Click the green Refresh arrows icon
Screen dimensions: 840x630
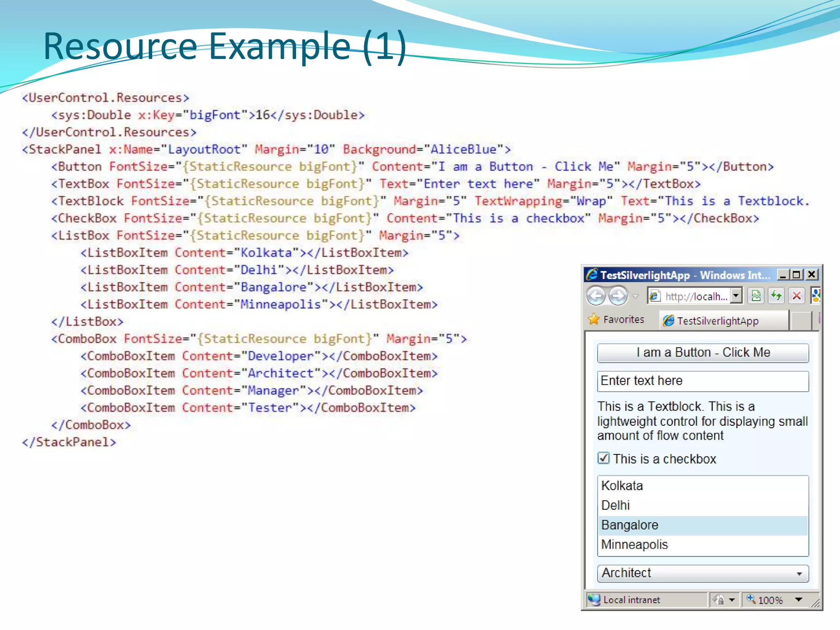tap(776, 296)
